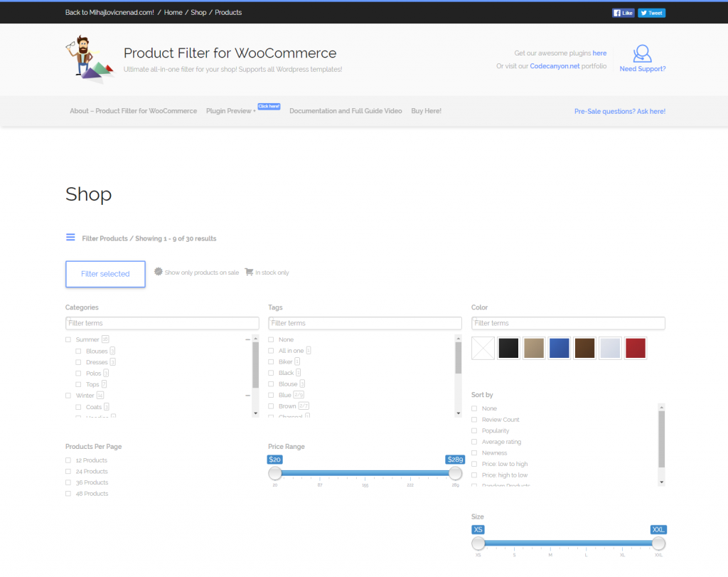
Task: Click the 'Click here!' badge
Action: coord(269,107)
